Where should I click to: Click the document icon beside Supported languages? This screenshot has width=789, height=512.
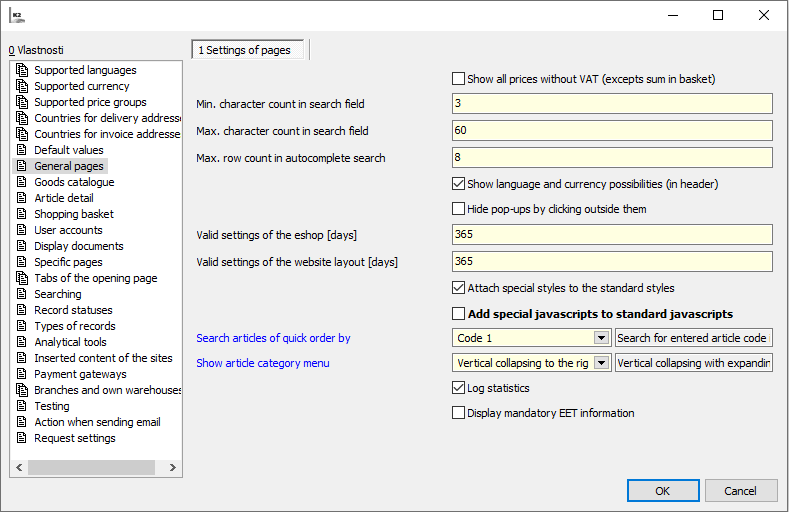tap(22, 70)
